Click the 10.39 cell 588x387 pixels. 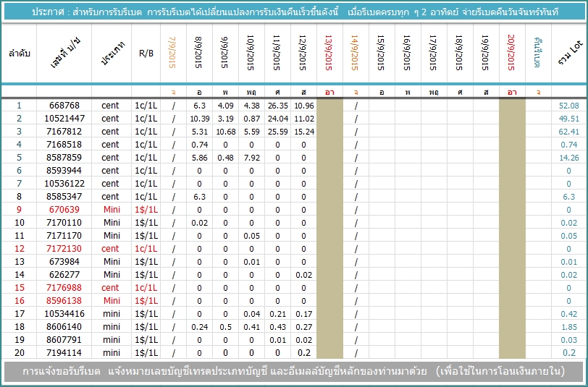pyautogui.click(x=200, y=119)
